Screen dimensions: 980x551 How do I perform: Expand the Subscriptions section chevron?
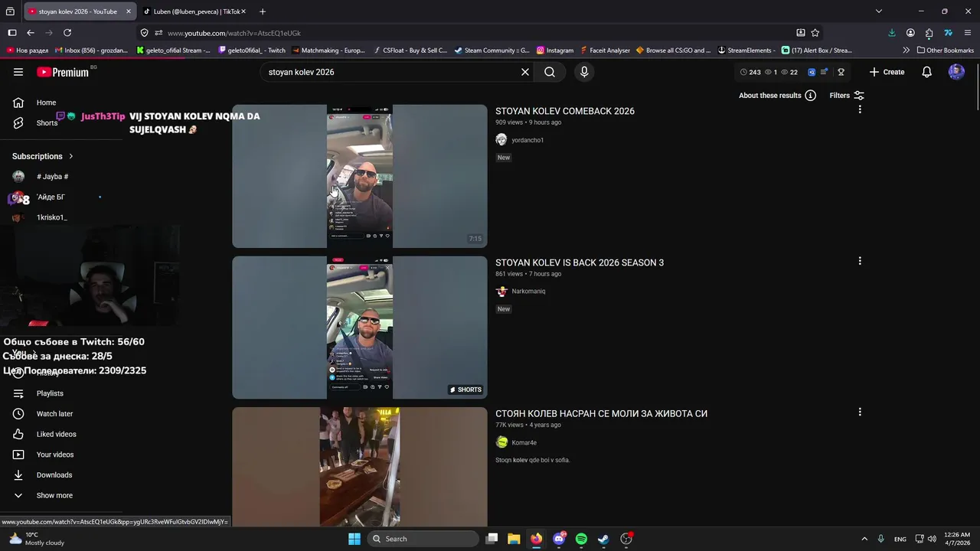pos(71,156)
